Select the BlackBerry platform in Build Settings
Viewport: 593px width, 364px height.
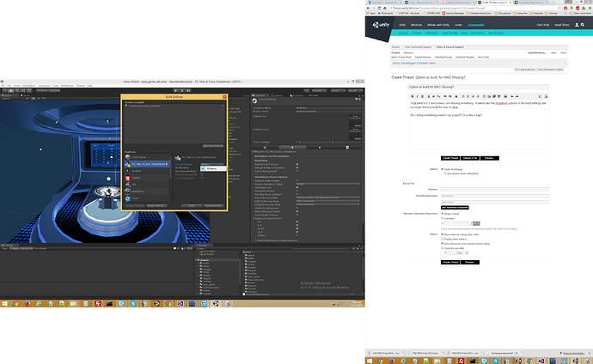tap(148, 191)
